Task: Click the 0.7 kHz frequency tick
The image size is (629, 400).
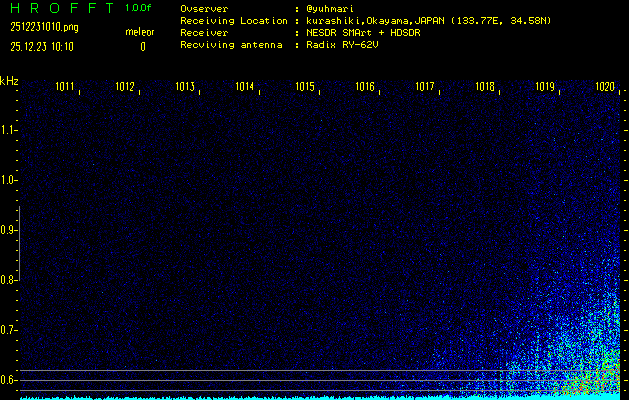Action: tap(9, 329)
